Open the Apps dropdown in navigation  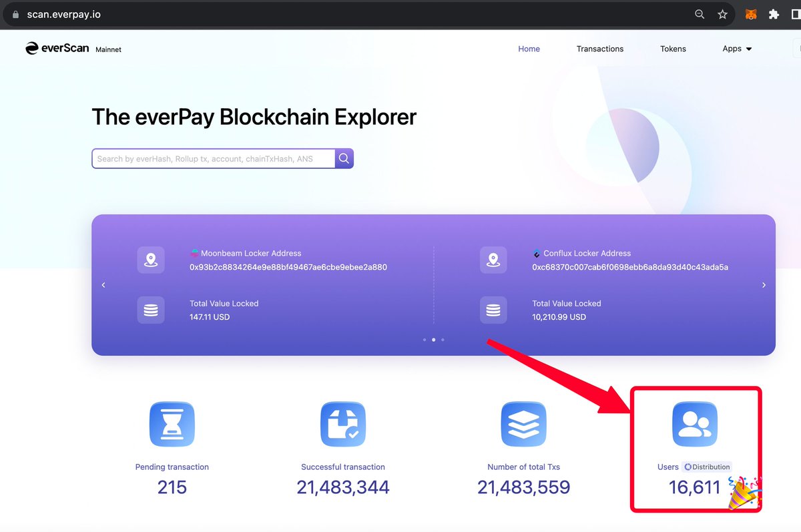click(x=736, y=48)
